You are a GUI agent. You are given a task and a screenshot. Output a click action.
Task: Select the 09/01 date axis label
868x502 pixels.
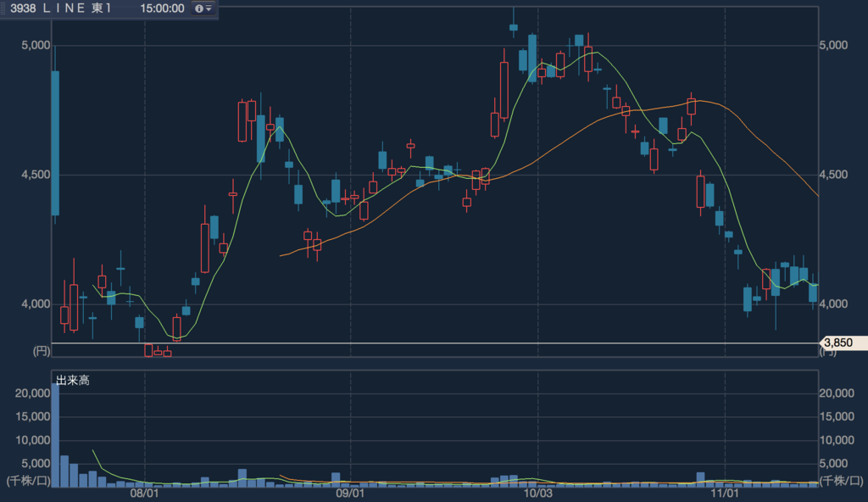(x=350, y=494)
